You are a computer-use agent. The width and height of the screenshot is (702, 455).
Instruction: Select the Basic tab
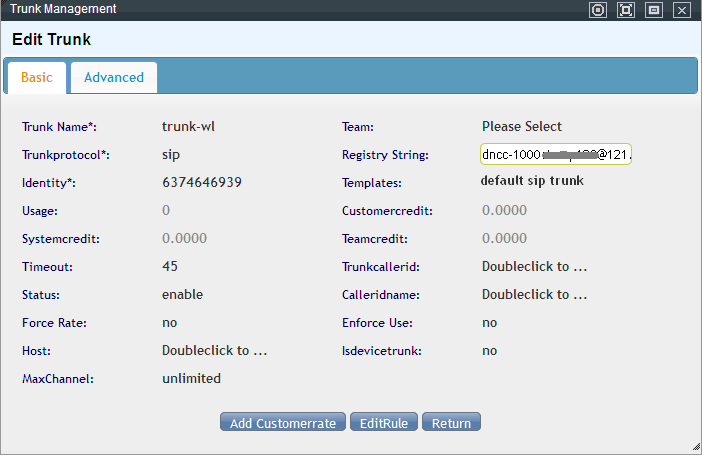37,77
